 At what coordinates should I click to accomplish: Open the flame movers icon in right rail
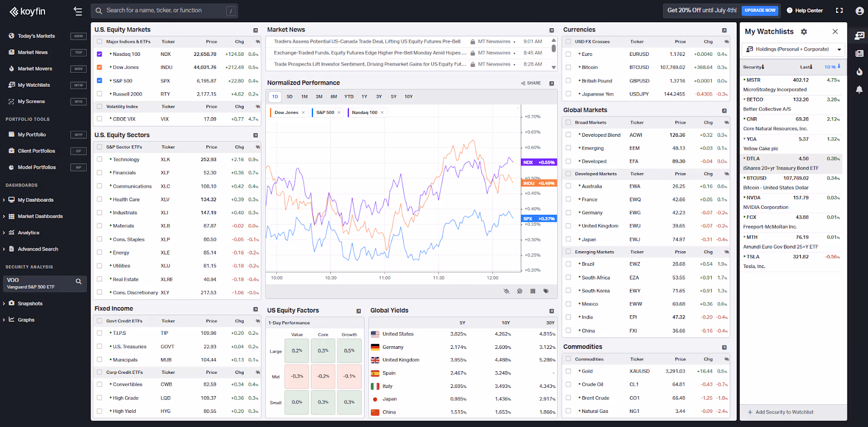pyautogui.click(x=859, y=71)
